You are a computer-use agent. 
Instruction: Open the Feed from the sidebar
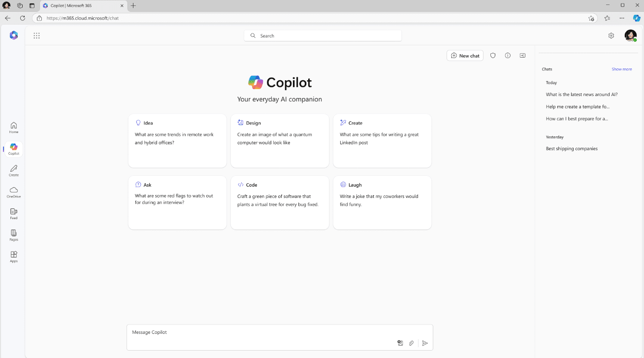tap(14, 214)
